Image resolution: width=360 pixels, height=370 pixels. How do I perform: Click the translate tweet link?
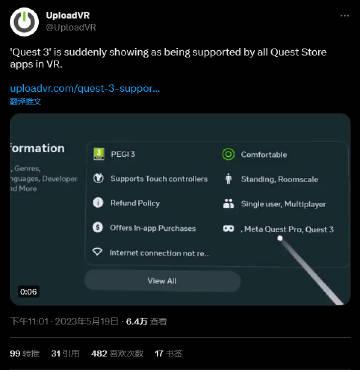coord(25,101)
